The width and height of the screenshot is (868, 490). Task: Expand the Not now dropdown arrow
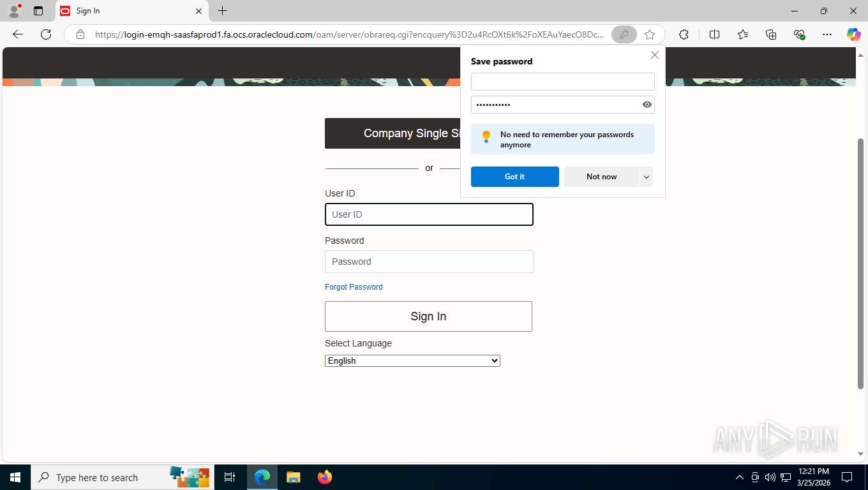coord(647,177)
